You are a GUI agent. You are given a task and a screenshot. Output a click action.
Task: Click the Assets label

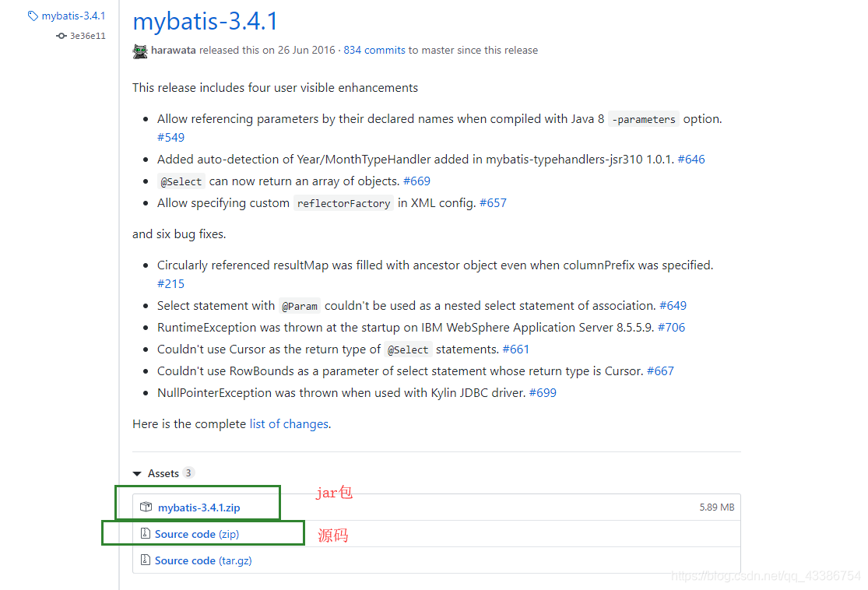(163, 473)
